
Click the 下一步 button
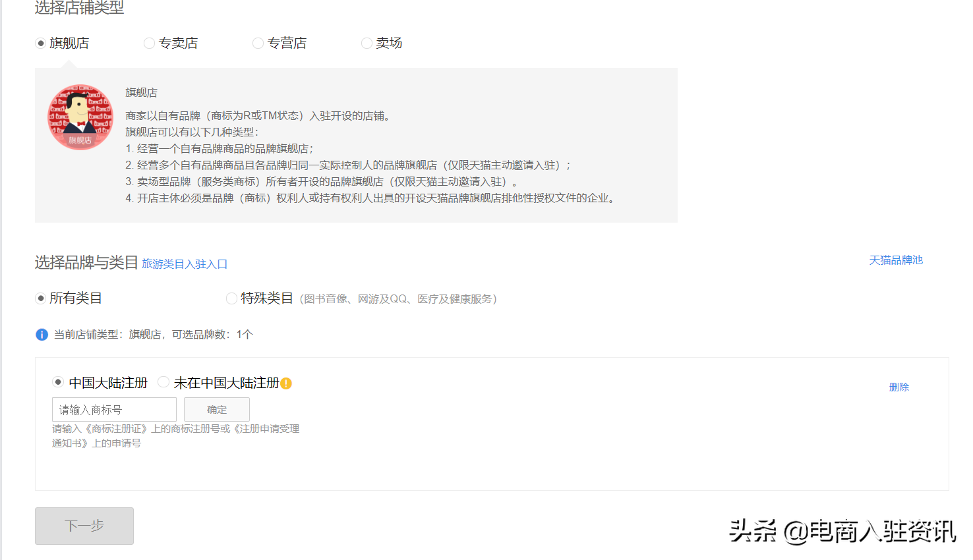point(84,526)
